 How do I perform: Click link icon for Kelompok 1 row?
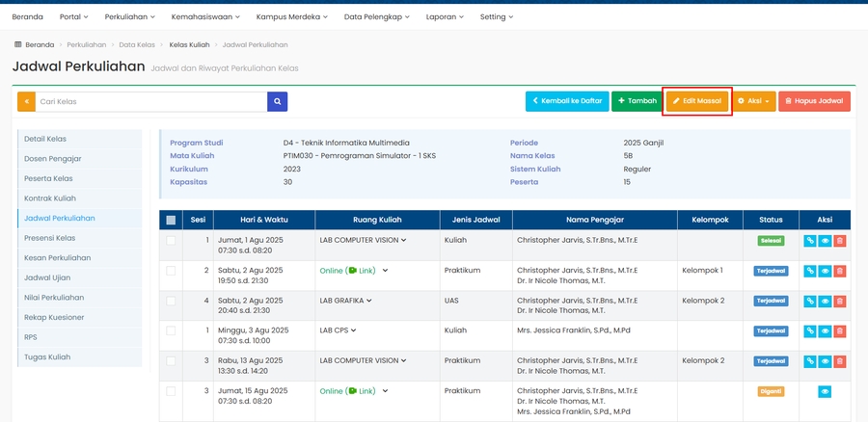[x=810, y=272]
